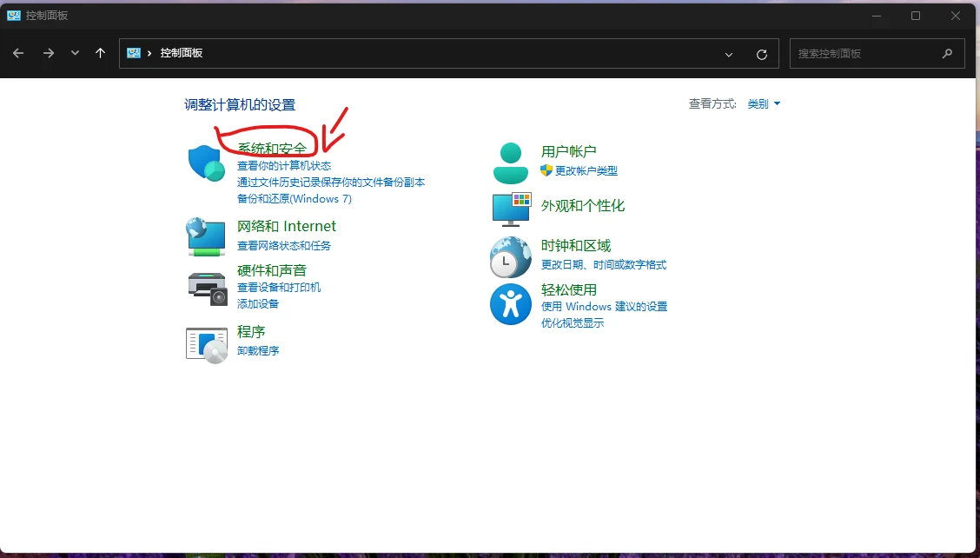Click the System and Security shield icon
This screenshot has width=980, height=558.
(206, 163)
